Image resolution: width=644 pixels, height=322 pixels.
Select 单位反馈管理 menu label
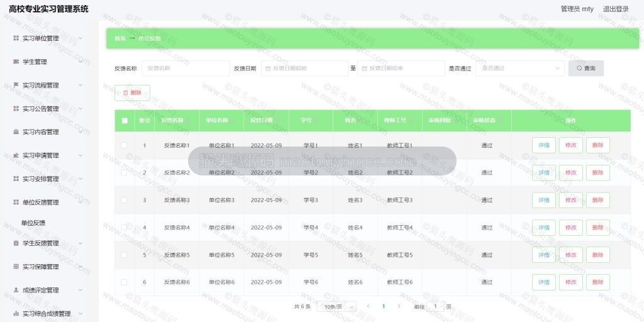(41, 202)
